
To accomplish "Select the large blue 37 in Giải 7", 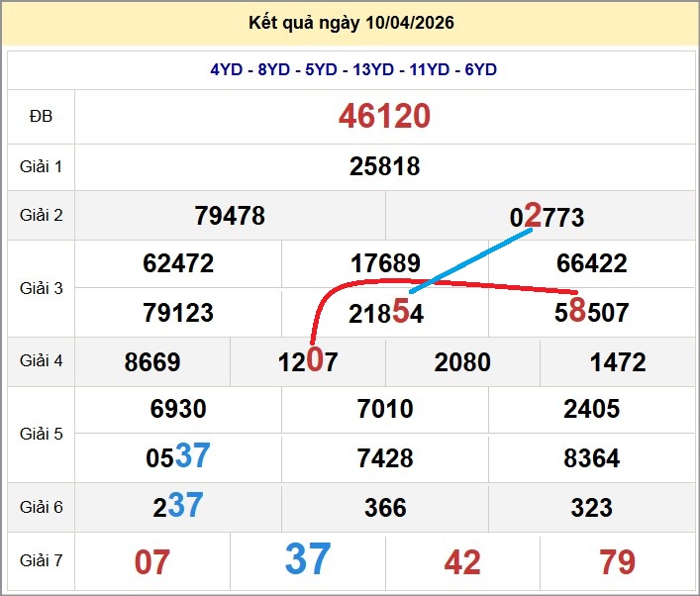I will pyautogui.click(x=307, y=560).
